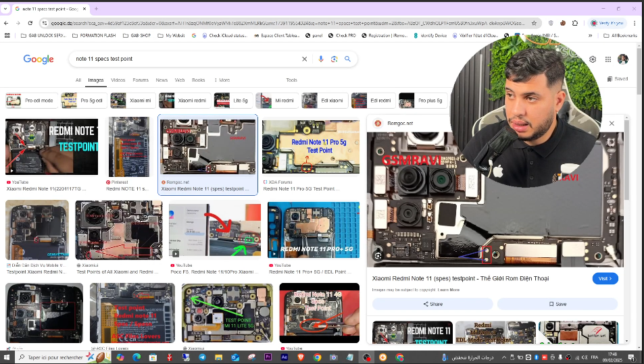Show hidden system tray icons
Viewport: 644px width, 364px height.
[504, 357]
